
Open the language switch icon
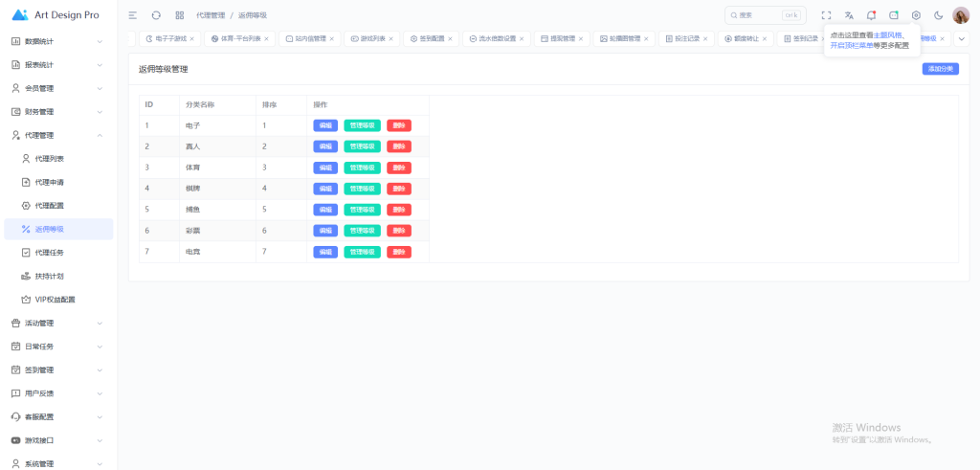(x=849, y=15)
